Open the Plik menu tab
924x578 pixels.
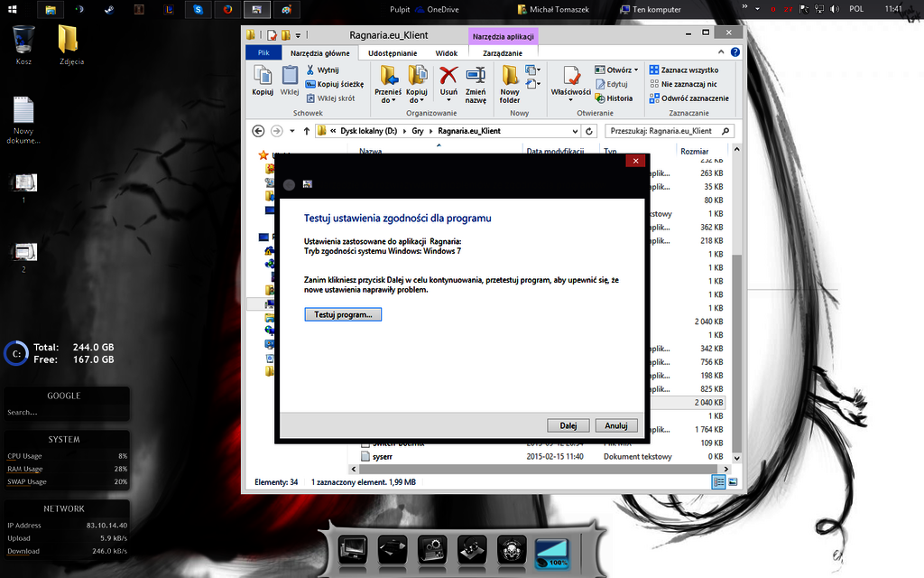(x=263, y=52)
